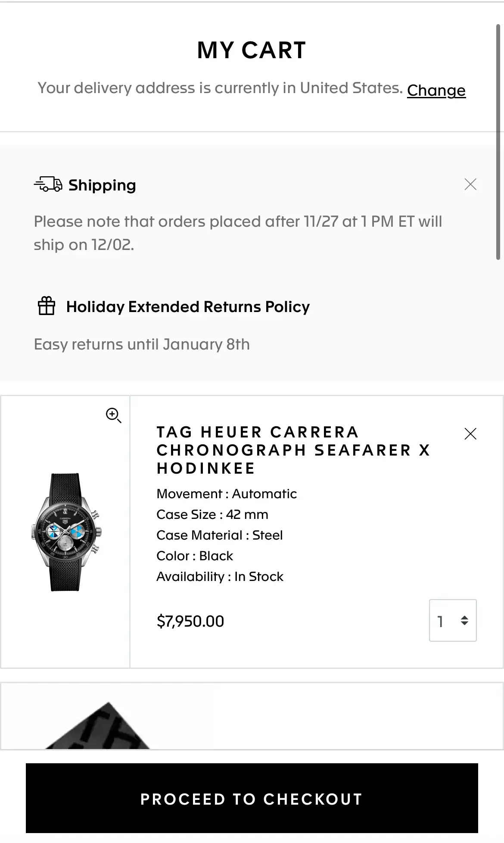This screenshot has width=504, height=843.
Task: Click the up/down arrows on the quantity selector
Action: tap(464, 621)
